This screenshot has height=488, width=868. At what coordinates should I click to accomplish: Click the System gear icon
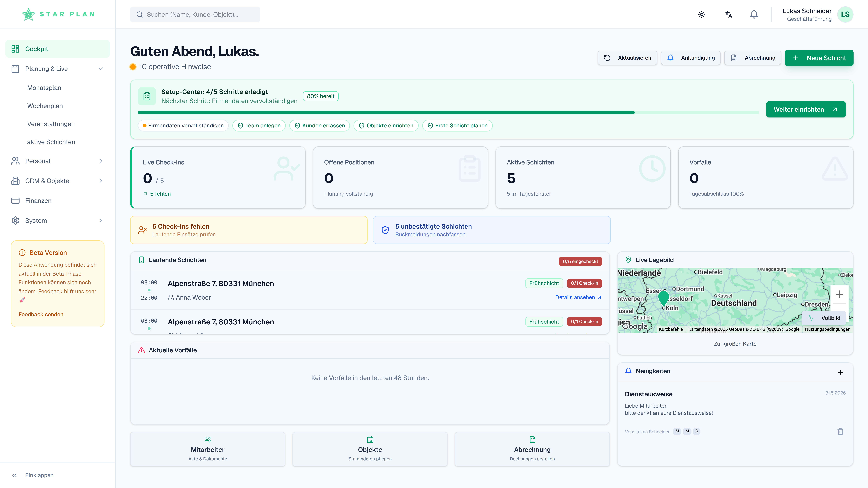point(15,221)
